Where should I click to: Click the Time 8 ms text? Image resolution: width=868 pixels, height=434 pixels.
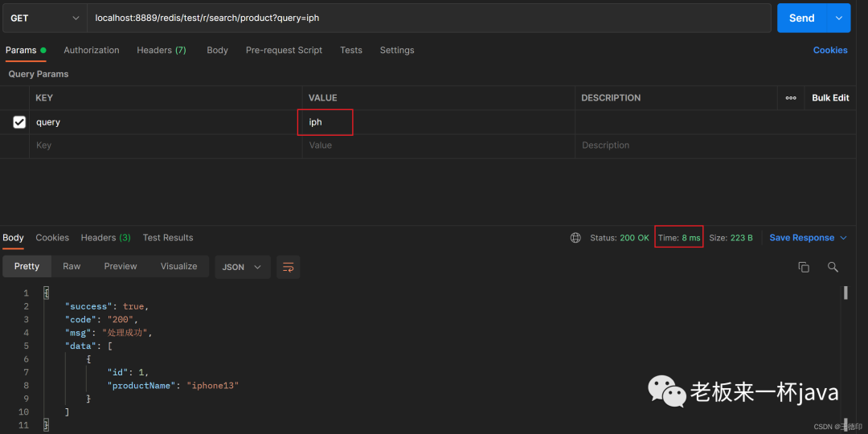tap(679, 237)
